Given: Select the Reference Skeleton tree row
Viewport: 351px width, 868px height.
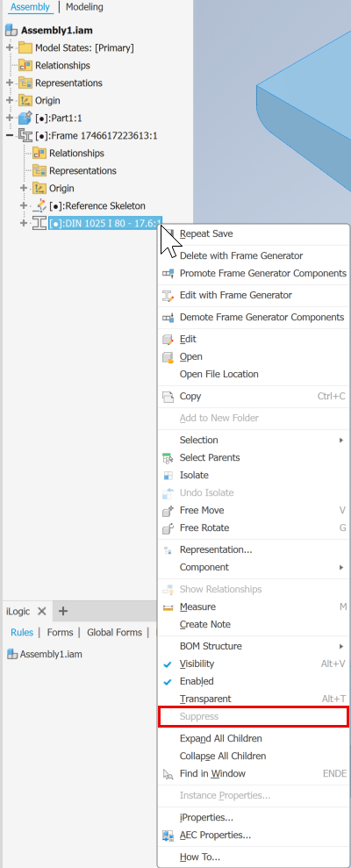Looking at the screenshot, I should pyautogui.click(x=97, y=206).
